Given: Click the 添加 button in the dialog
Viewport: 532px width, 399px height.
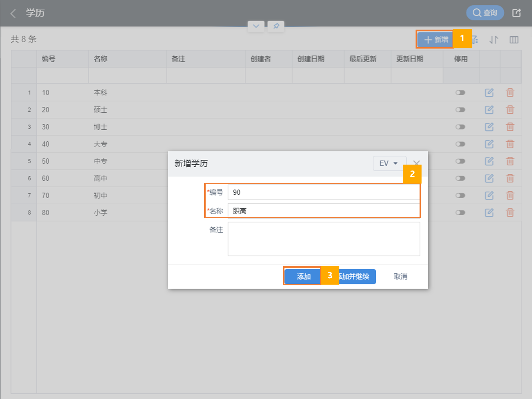Looking at the screenshot, I should 302,276.
